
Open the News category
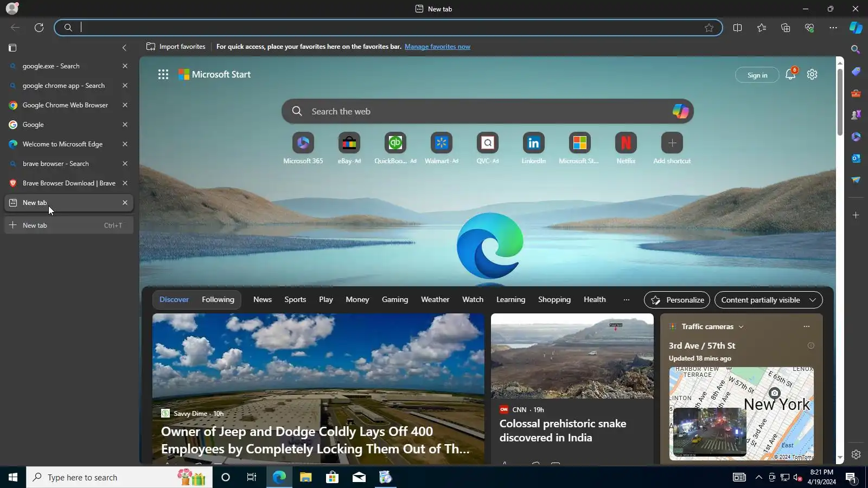coord(263,299)
